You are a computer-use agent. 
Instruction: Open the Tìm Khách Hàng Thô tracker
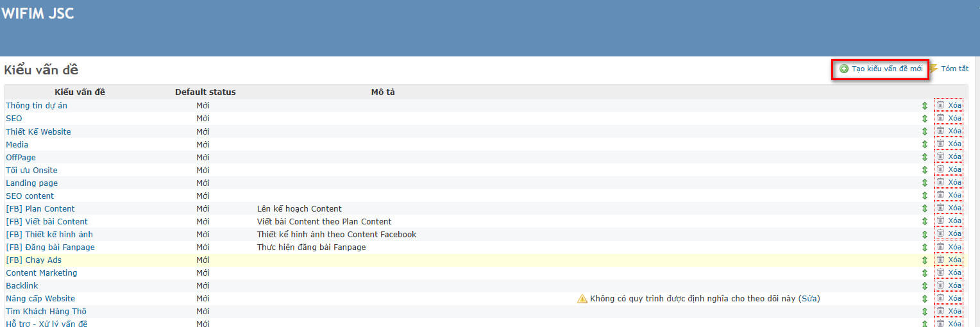point(46,311)
